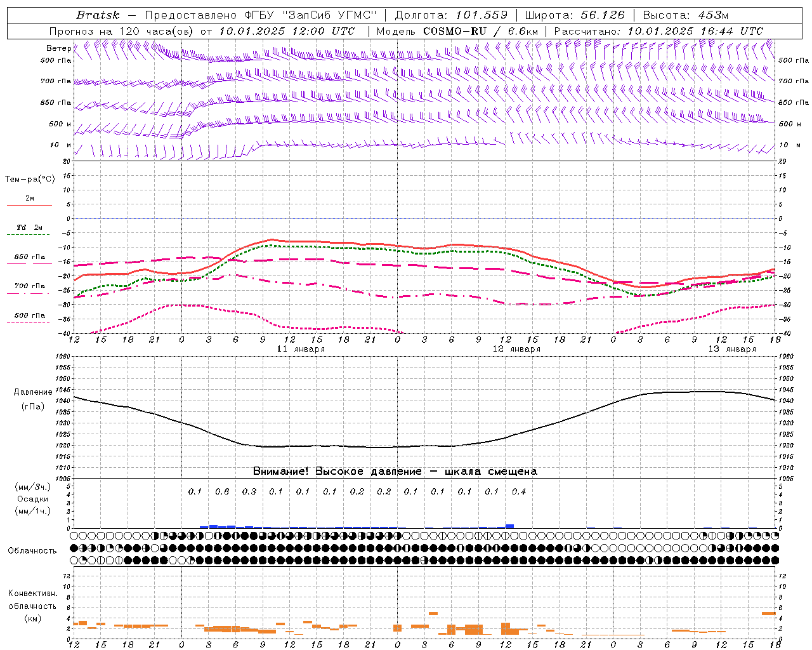Click the dashed line sample below Td 2м
Image resolution: width=812 pixels, height=650 pixels.
coord(30,235)
